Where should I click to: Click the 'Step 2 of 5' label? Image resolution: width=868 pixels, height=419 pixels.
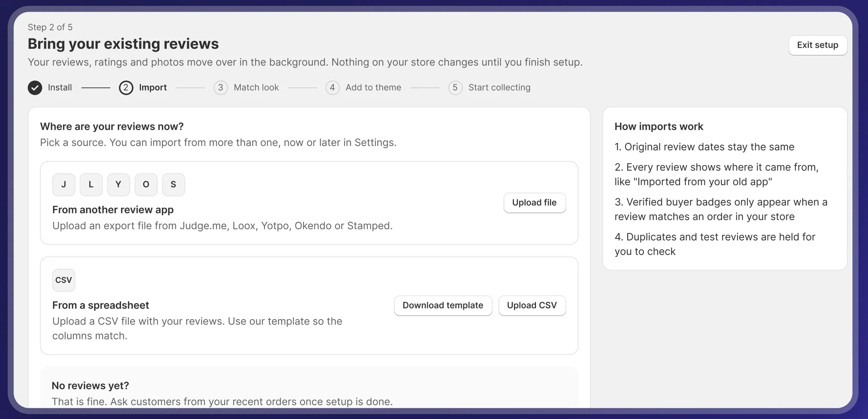pos(50,27)
